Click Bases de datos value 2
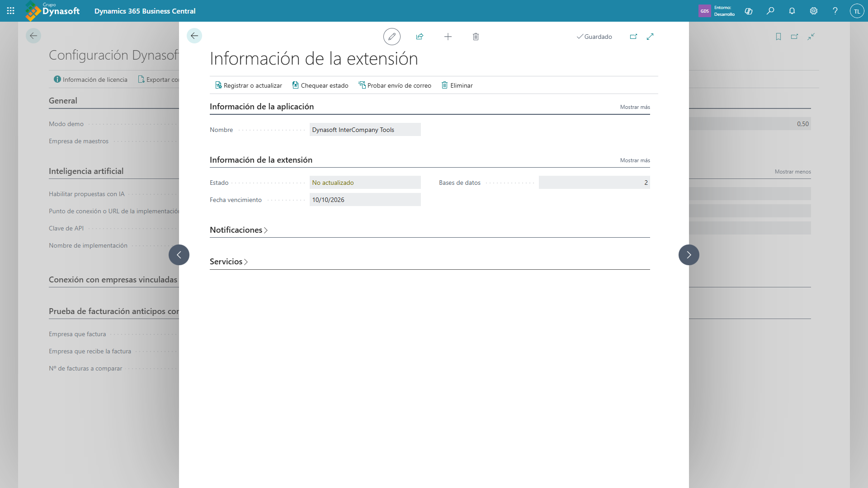The width and height of the screenshot is (868, 488). point(594,183)
